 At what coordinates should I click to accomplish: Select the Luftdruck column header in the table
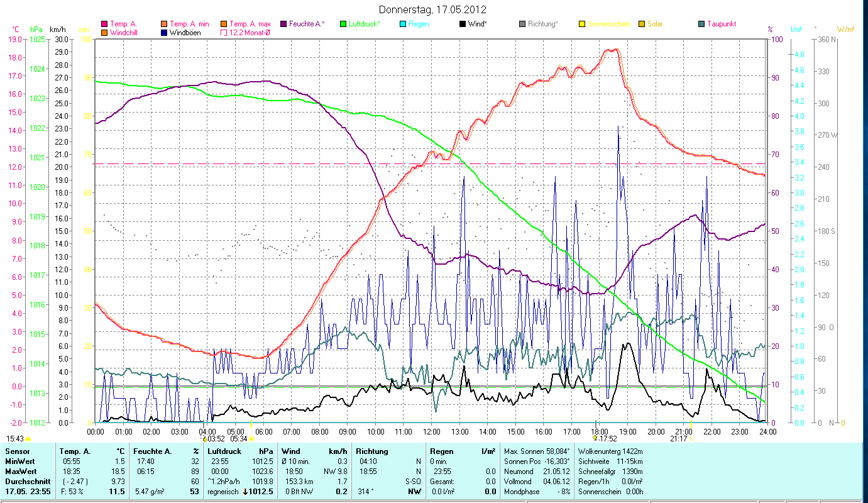click(224, 451)
